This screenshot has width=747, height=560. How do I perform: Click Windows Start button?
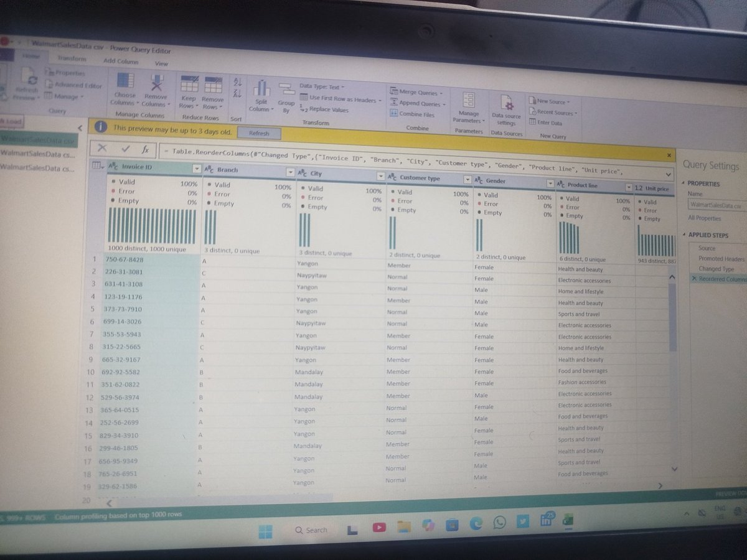click(x=265, y=532)
